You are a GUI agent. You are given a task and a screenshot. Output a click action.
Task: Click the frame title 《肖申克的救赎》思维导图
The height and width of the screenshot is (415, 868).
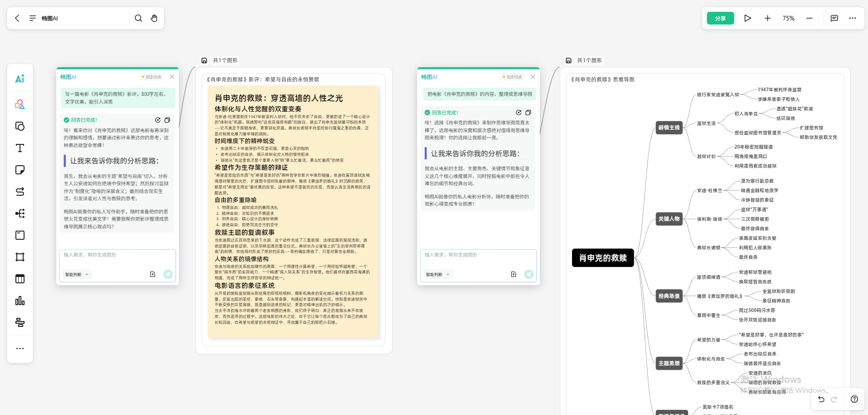coord(602,79)
